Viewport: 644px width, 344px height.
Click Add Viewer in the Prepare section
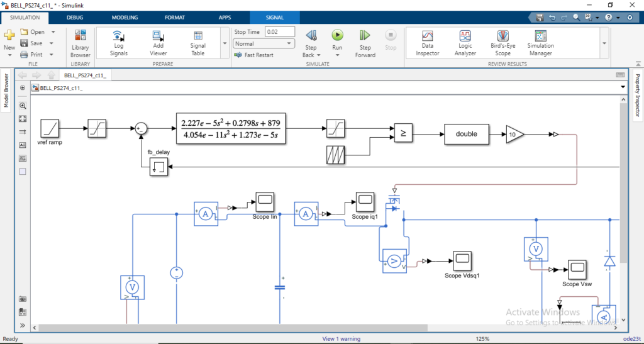[x=158, y=43]
